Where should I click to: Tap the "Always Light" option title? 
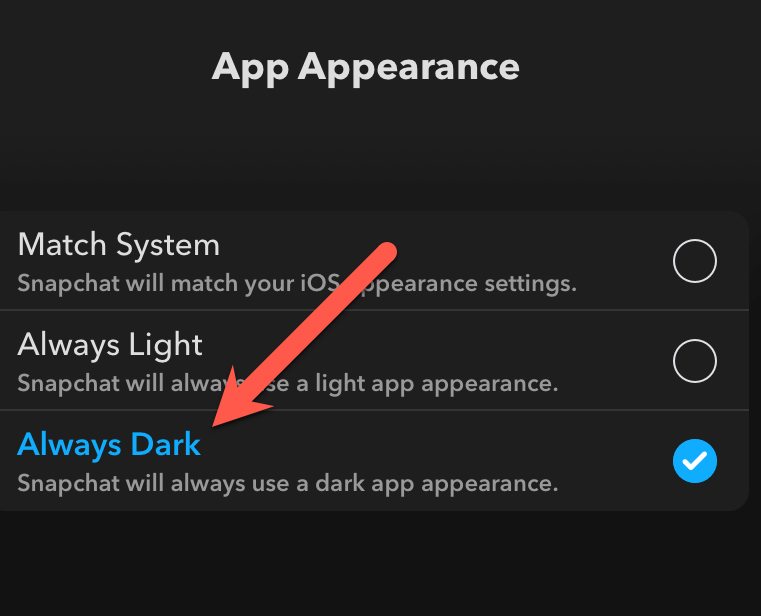(x=110, y=345)
